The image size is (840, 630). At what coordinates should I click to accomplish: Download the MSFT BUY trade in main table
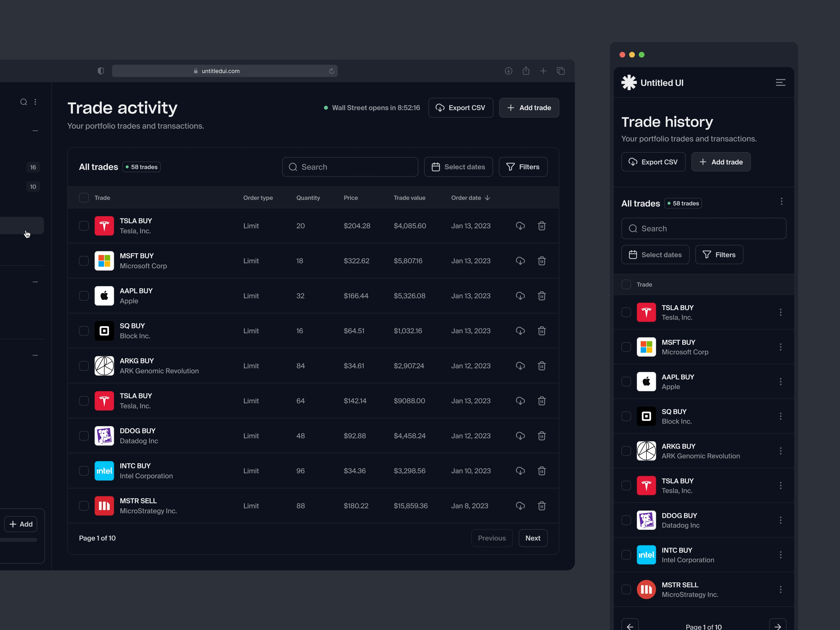coord(520,261)
